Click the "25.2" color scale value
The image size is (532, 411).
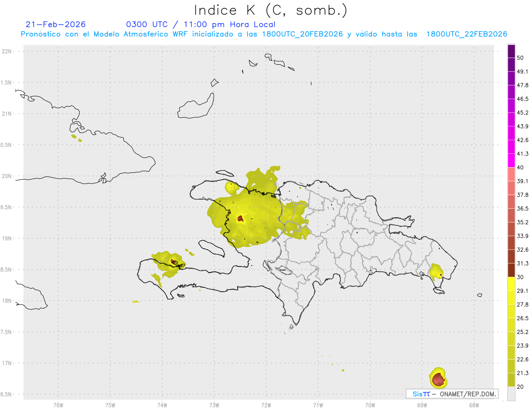click(x=523, y=332)
